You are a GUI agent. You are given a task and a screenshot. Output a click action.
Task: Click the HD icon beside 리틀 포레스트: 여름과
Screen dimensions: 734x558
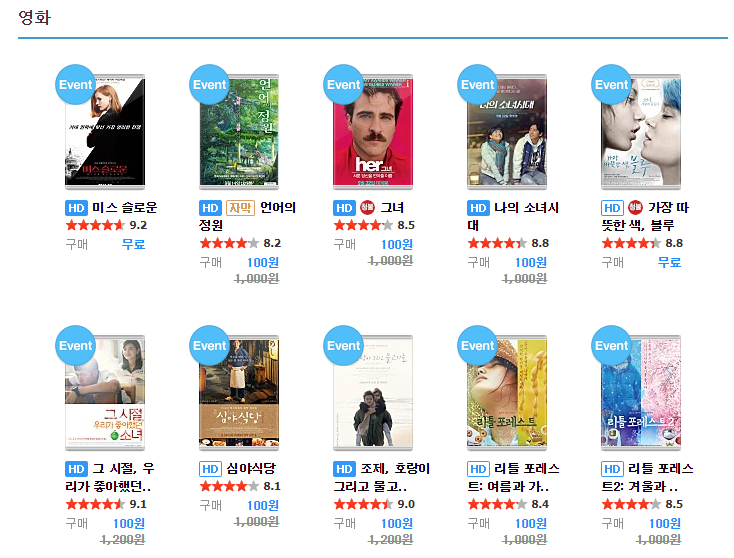(x=478, y=469)
